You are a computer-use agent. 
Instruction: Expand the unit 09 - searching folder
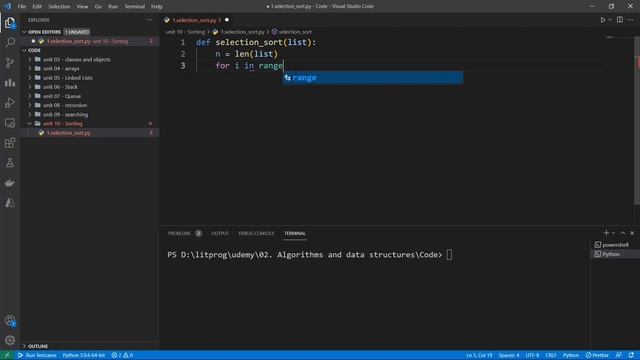click(x=65, y=115)
